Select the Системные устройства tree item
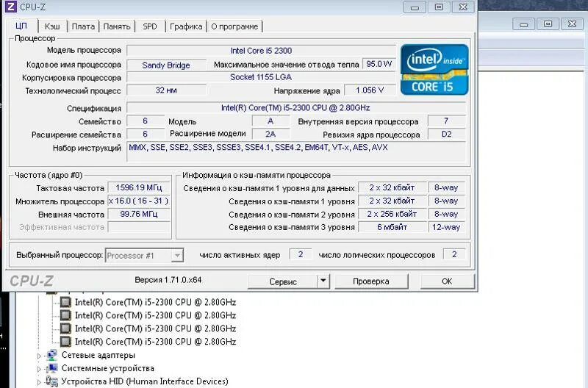Viewport: 588px width, 388px height. (x=107, y=368)
